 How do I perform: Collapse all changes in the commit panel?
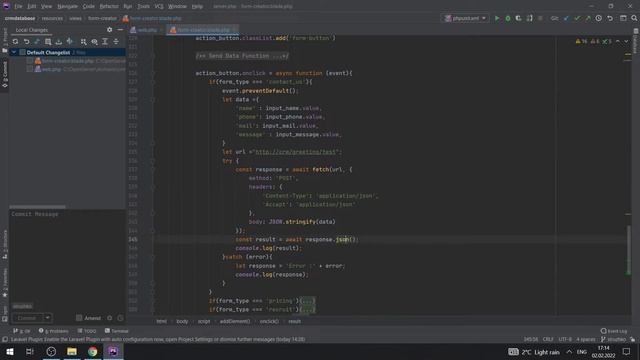coord(116,42)
